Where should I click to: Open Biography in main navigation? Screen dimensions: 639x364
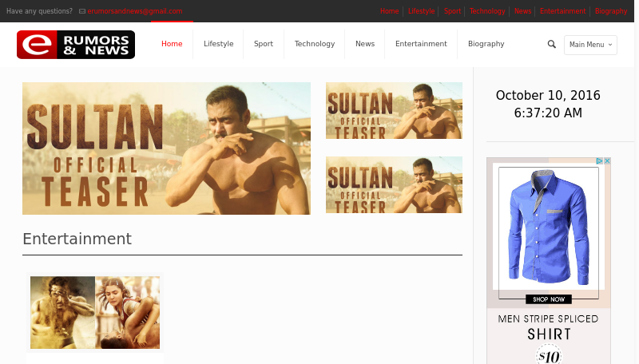coord(486,44)
